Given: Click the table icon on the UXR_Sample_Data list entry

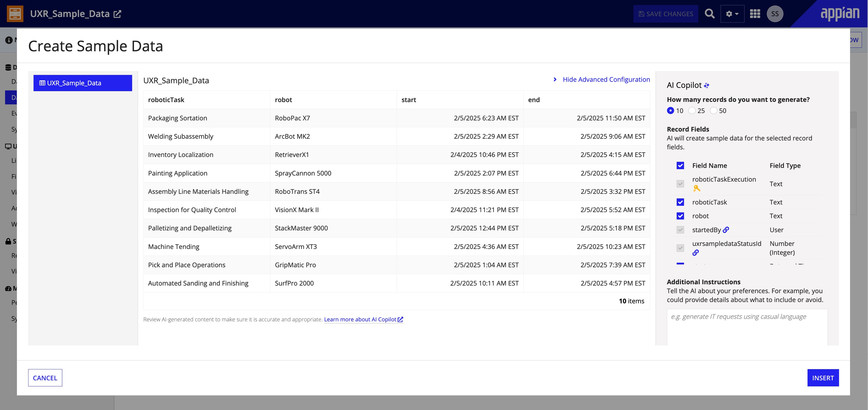Looking at the screenshot, I should [42, 83].
